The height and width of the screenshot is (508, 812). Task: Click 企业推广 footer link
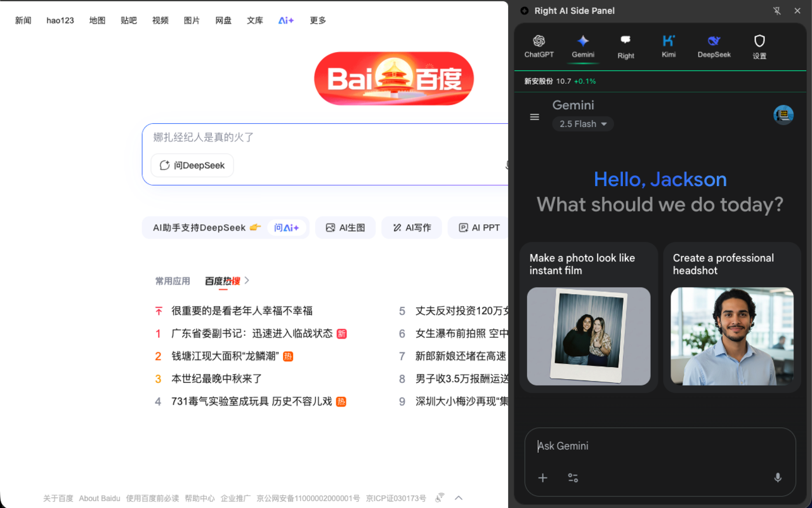point(235,498)
